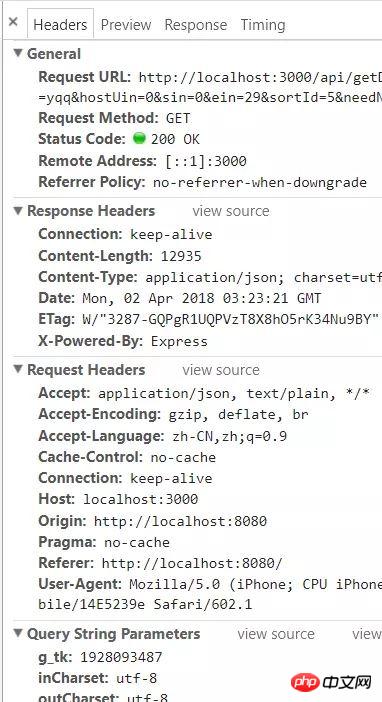Open the Response tab
Screen dimensions: 382x702
(x=196, y=25)
